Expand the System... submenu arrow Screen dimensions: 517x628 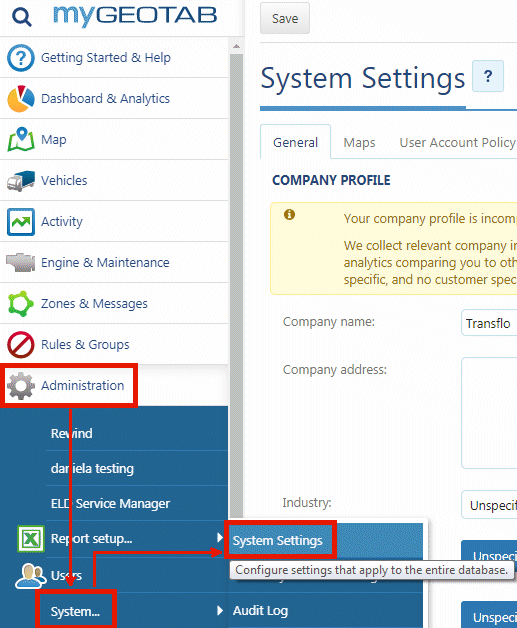tap(219, 610)
